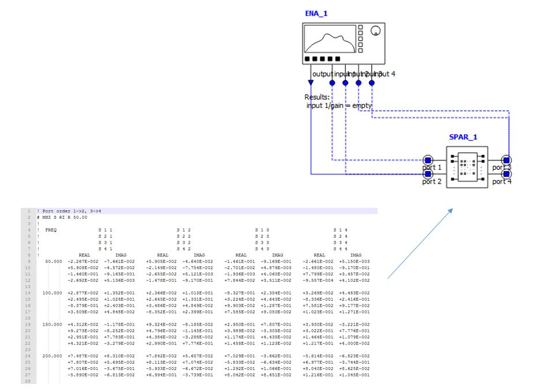
Task: Select port 3 connector on SPAR_1
Action: pyautogui.click(x=506, y=160)
